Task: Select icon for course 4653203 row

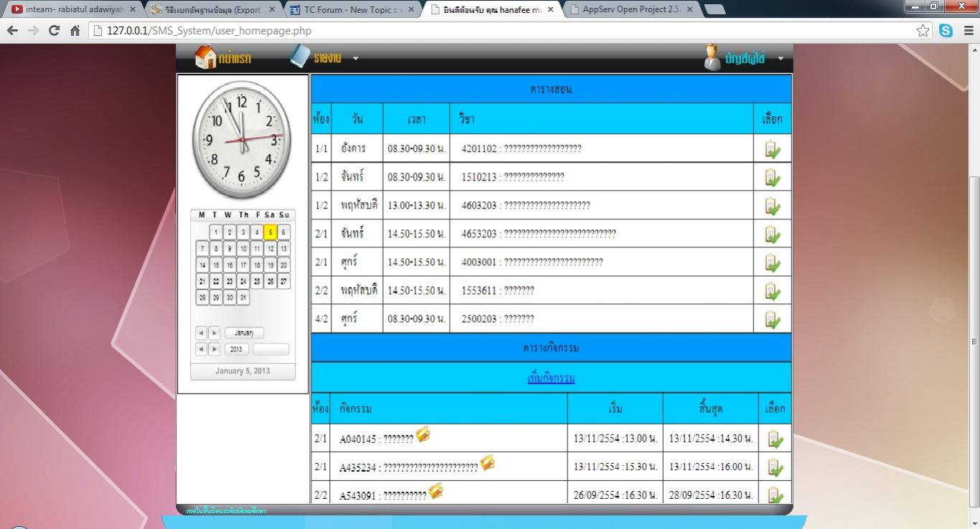Action: (772, 234)
